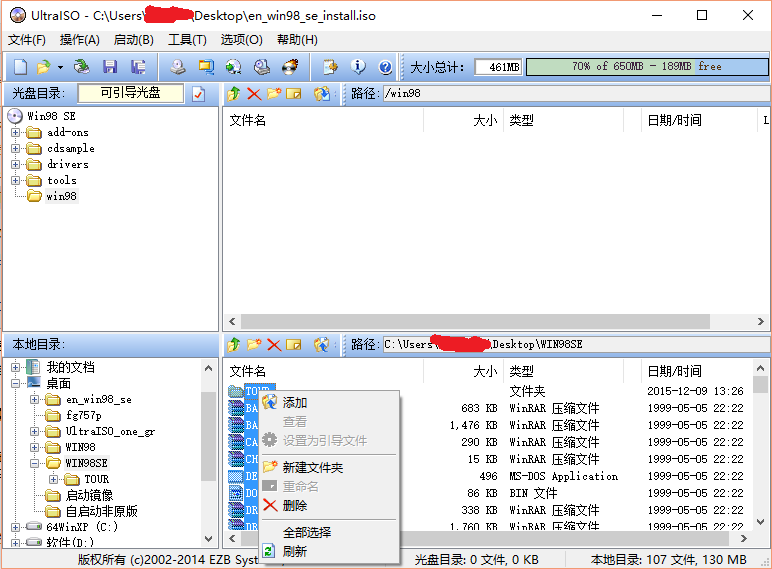The width and height of the screenshot is (772, 569).
Task: Open the dropdown arrow beside the Open icon
Action: pyautogui.click(x=60, y=67)
